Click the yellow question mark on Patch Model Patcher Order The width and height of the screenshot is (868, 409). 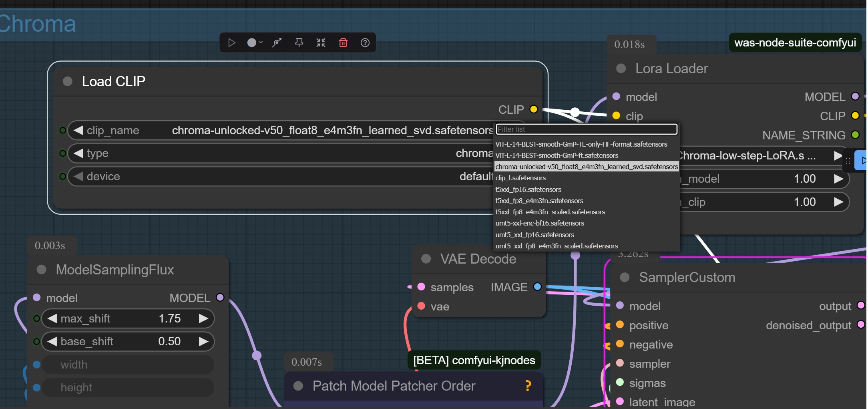click(528, 386)
